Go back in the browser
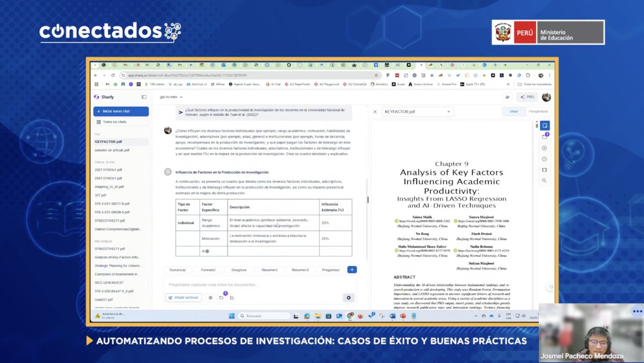The image size is (644, 363). click(96, 75)
